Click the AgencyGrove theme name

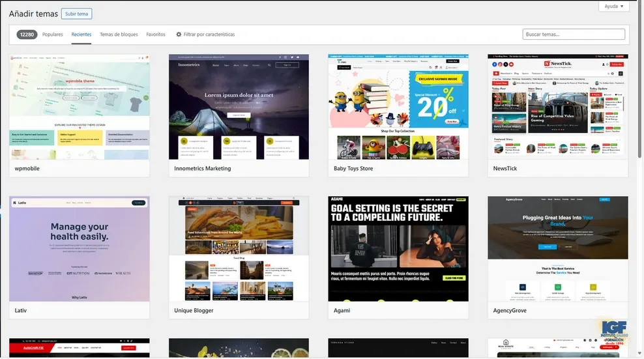[x=510, y=311]
